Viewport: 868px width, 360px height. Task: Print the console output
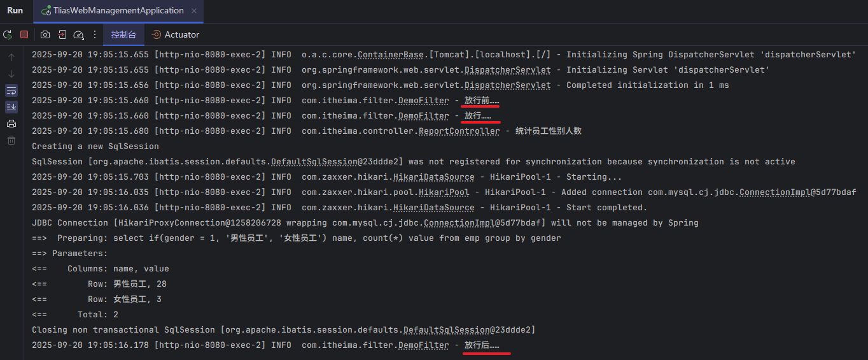11,124
